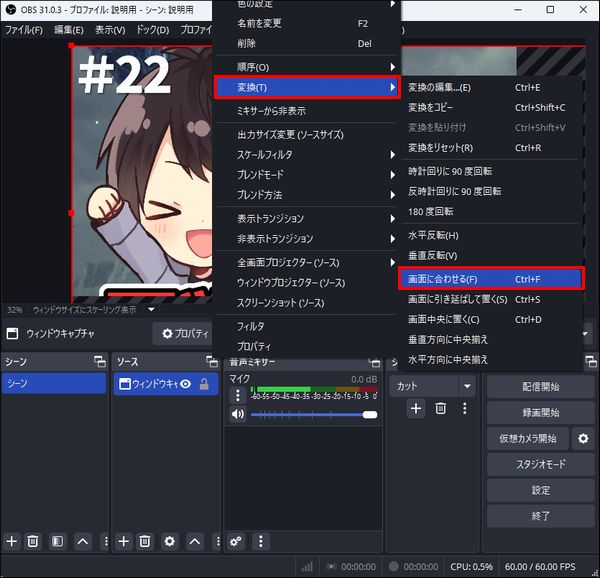Click the window capture source icon in list

click(x=125, y=384)
